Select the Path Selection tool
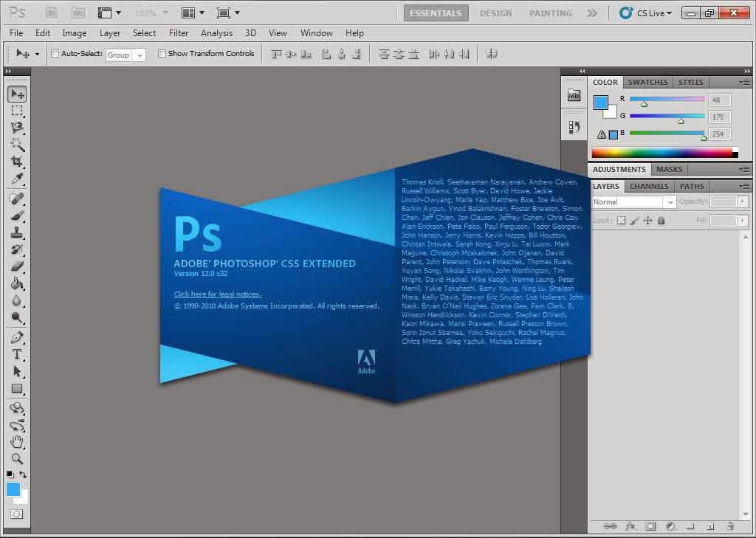The width and height of the screenshot is (756, 538). click(x=17, y=372)
